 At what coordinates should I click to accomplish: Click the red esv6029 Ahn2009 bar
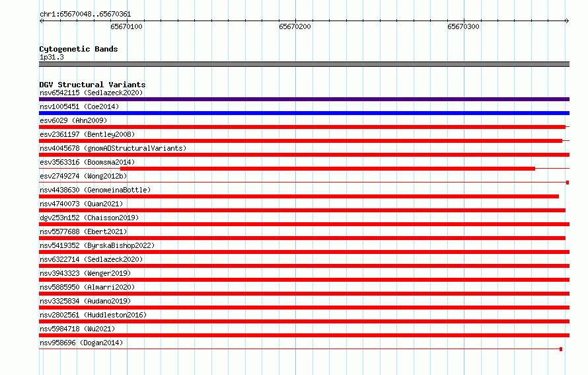coord(302,127)
